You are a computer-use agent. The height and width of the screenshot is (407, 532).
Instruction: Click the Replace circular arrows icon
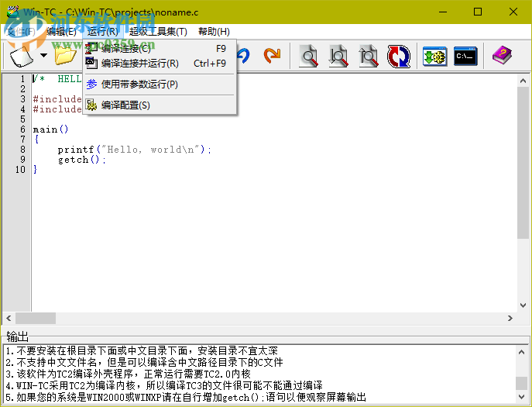coord(399,57)
